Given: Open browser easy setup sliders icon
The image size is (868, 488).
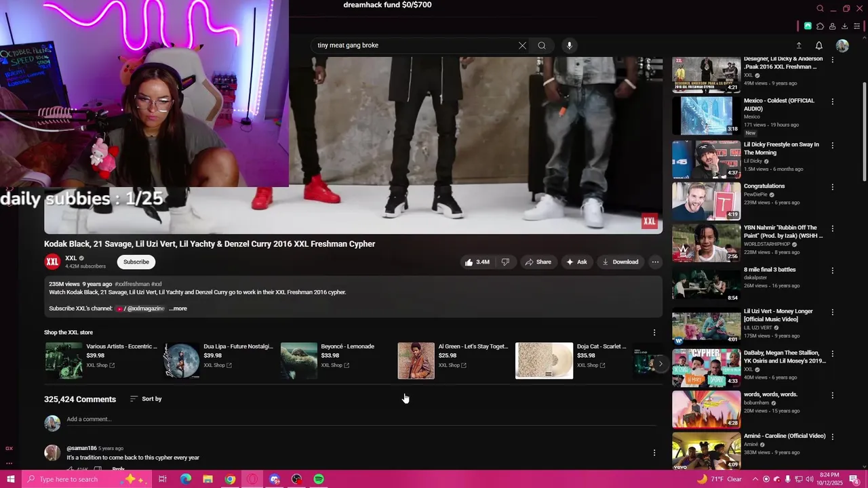Looking at the screenshot, I should pos(857,26).
